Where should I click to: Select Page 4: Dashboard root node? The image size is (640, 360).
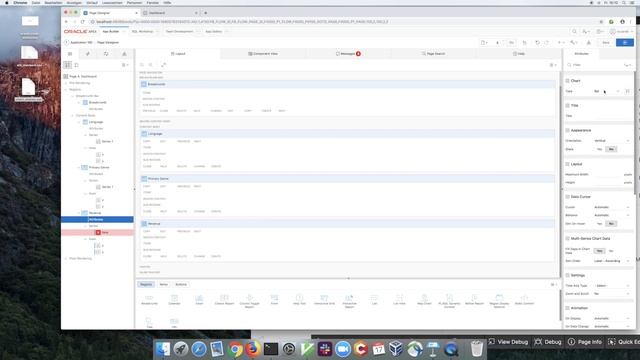click(x=83, y=76)
